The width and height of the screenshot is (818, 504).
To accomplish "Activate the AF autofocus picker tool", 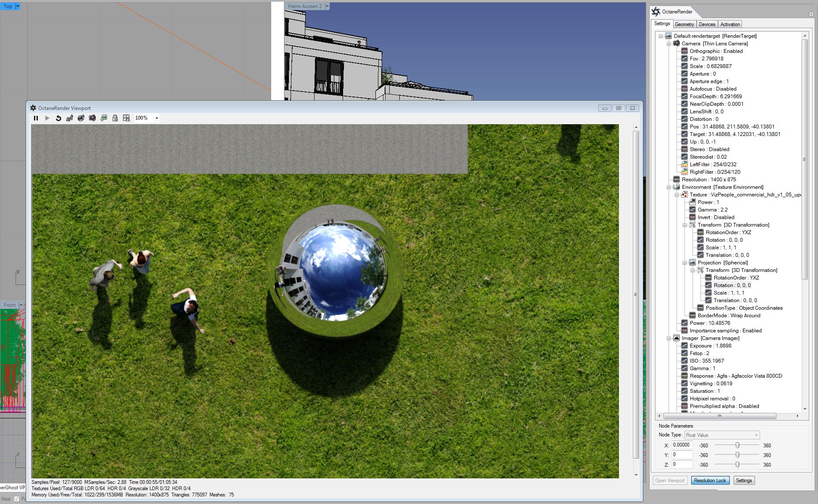I will click(70, 118).
